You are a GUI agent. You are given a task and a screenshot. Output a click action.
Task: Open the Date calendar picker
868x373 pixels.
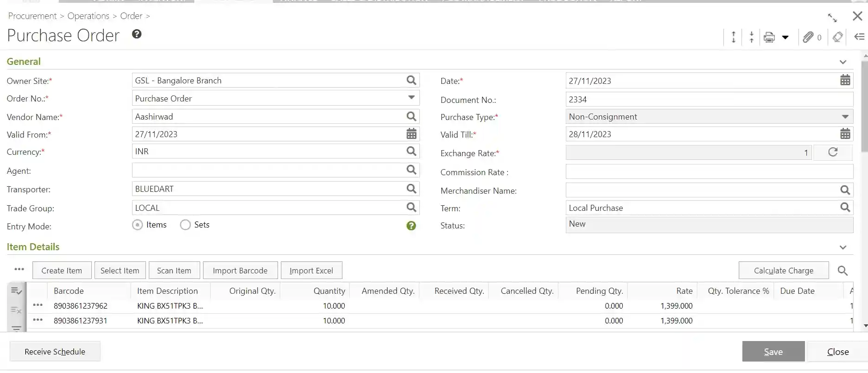(845, 80)
